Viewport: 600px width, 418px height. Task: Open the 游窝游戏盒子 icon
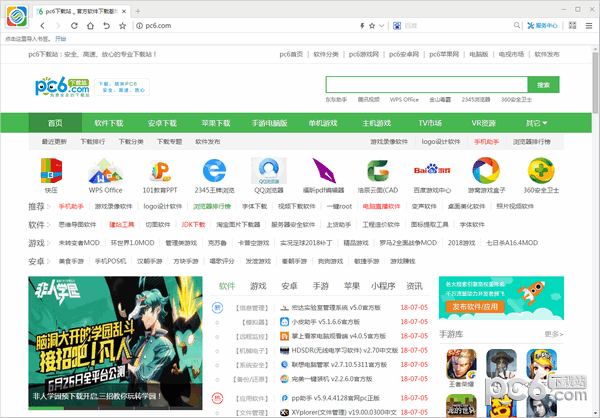point(486,170)
